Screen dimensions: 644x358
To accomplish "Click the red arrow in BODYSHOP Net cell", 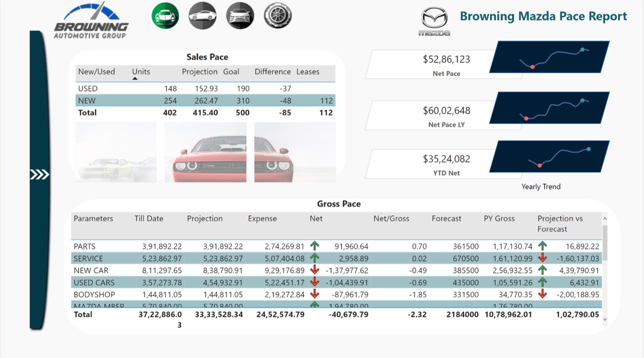I will tap(315, 294).
